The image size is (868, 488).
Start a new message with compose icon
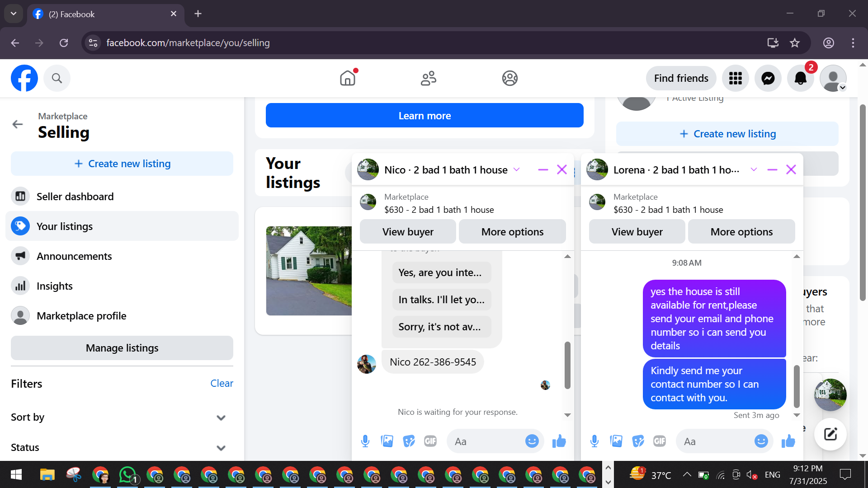[x=830, y=434]
